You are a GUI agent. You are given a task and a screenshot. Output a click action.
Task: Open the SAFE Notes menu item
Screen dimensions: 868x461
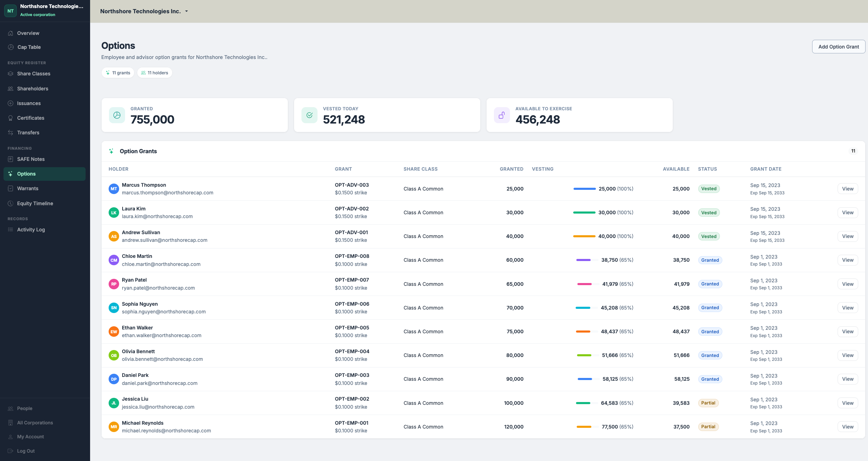click(x=31, y=159)
